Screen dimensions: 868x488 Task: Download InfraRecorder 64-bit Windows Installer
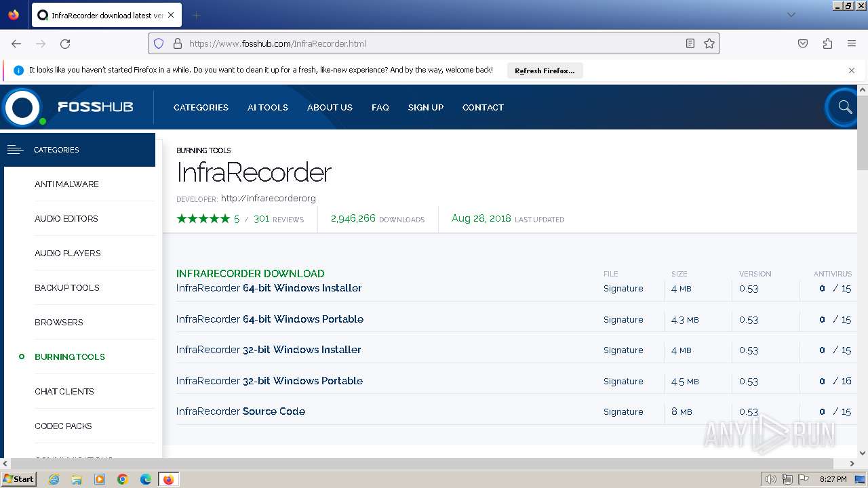coord(269,288)
